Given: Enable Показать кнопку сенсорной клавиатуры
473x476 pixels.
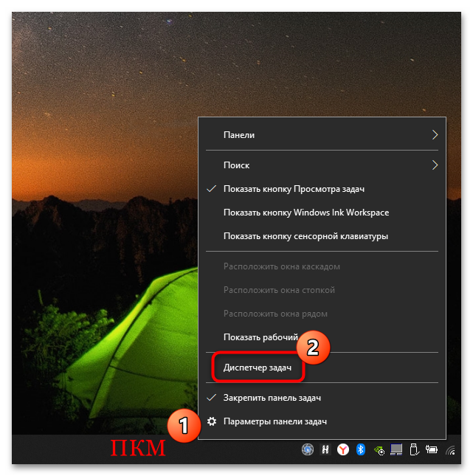Looking at the screenshot, I should coord(305,236).
